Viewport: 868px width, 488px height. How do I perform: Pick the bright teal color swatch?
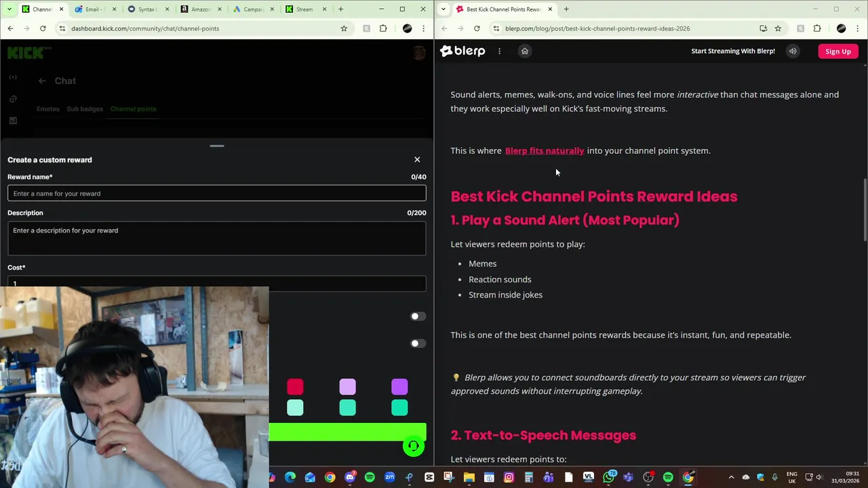399,407
